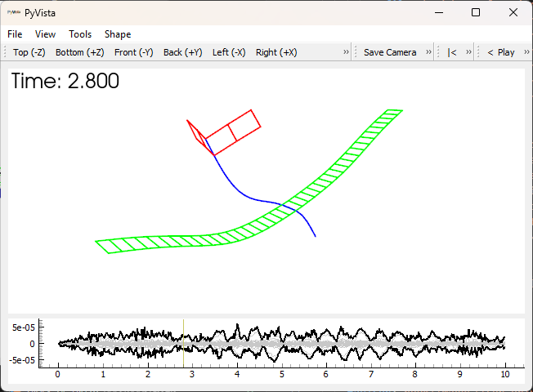Open the File menu
Image resolution: width=533 pixels, height=392 pixels.
[x=15, y=34]
